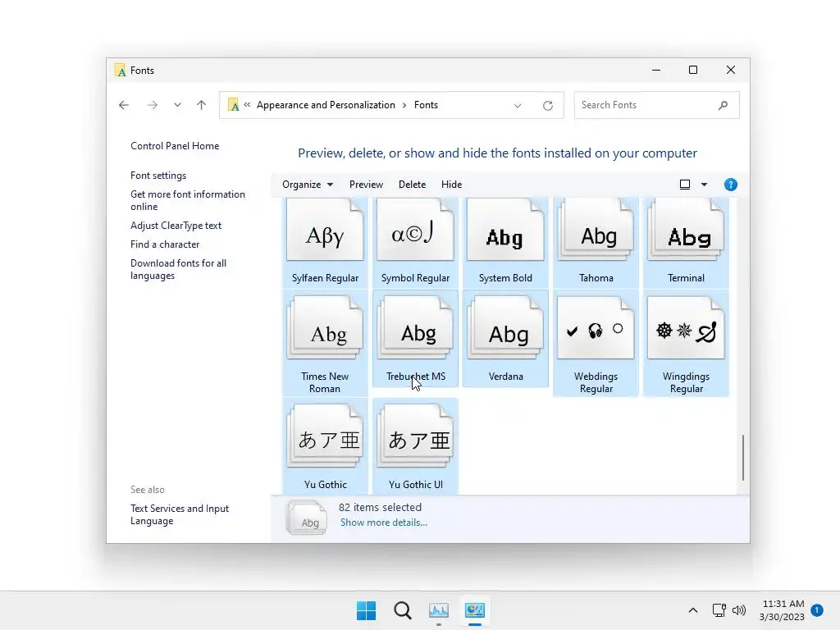Open the view options dropdown arrow

click(x=704, y=185)
